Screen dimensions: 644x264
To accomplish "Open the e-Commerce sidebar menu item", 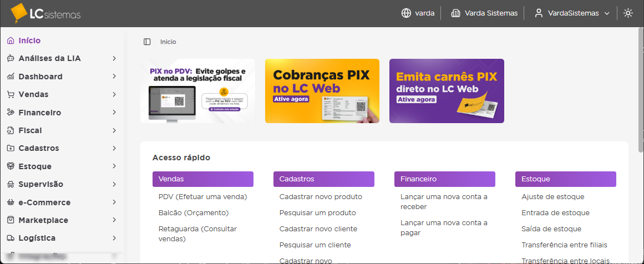I will pyautogui.click(x=62, y=202).
